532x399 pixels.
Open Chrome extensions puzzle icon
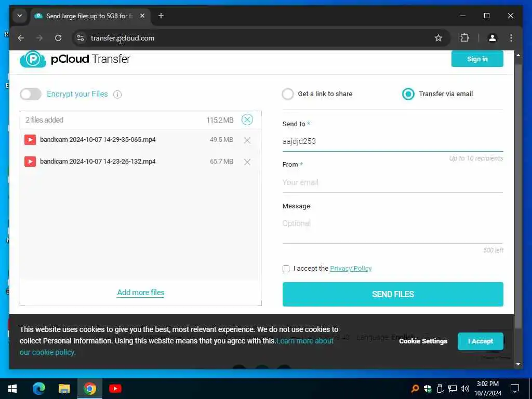point(465,37)
